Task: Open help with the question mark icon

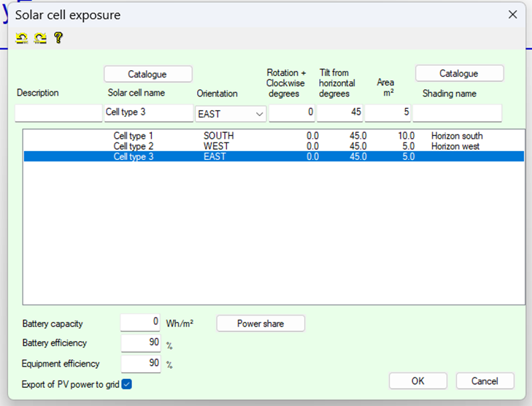Action: point(58,38)
